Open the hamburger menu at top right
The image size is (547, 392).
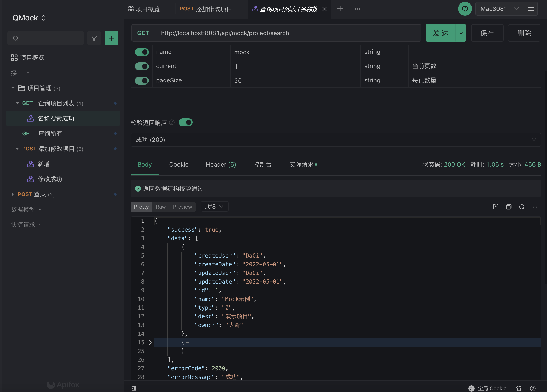coord(531,9)
